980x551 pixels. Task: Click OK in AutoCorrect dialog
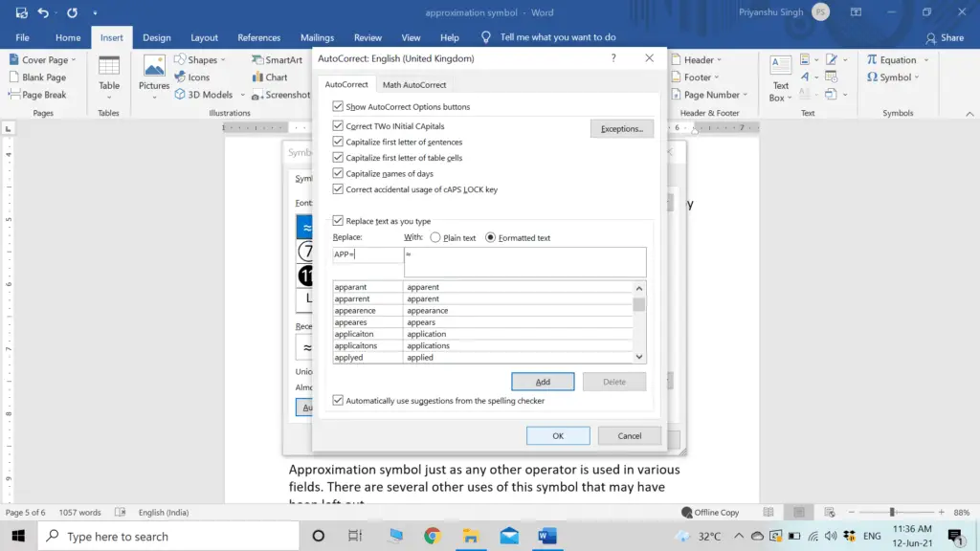tap(558, 436)
